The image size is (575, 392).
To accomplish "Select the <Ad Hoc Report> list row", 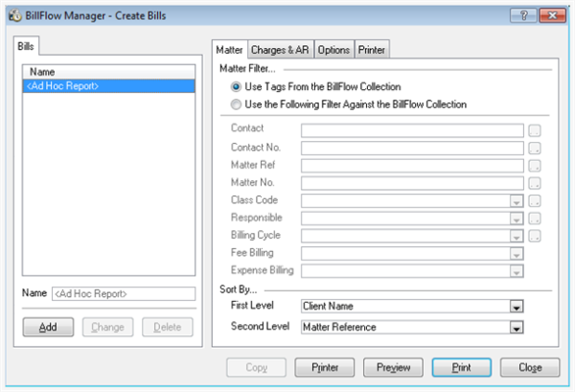I will (108, 86).
